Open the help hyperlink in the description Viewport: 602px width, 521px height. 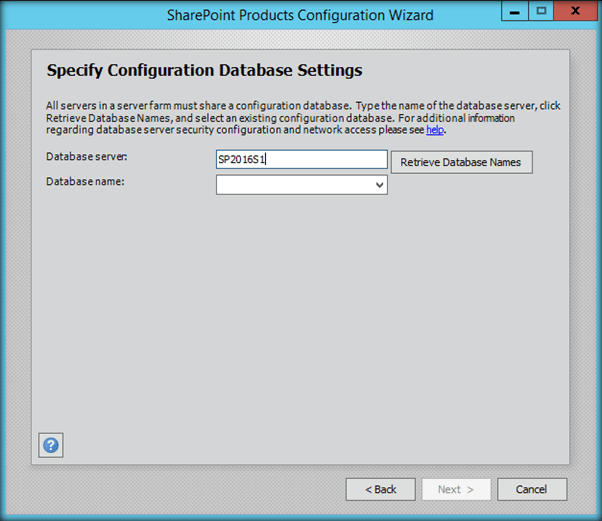(435, 130)
